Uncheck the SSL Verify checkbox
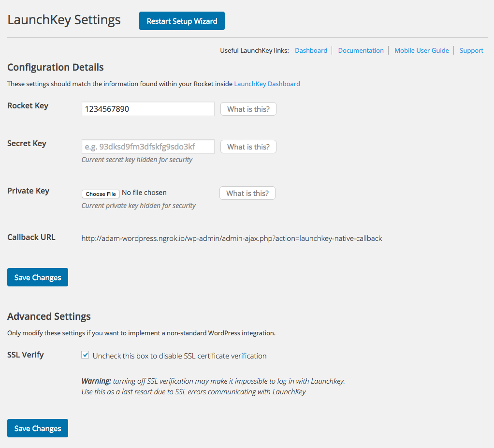 85,355
